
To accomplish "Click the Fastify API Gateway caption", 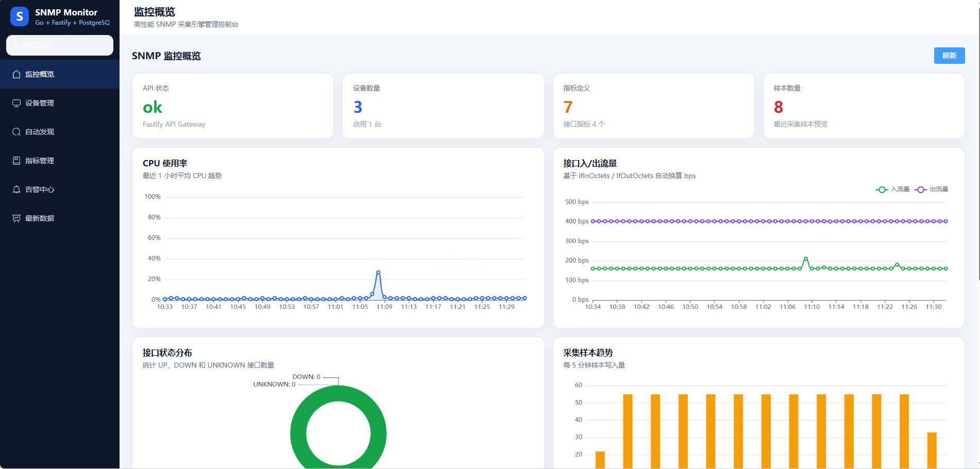I will 174,124.
